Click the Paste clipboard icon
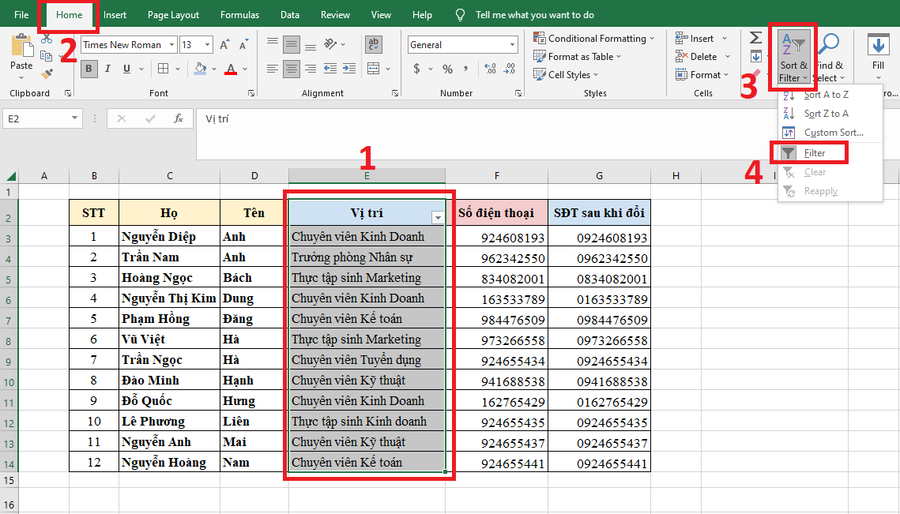900x514 pixels. pos(21,46)
